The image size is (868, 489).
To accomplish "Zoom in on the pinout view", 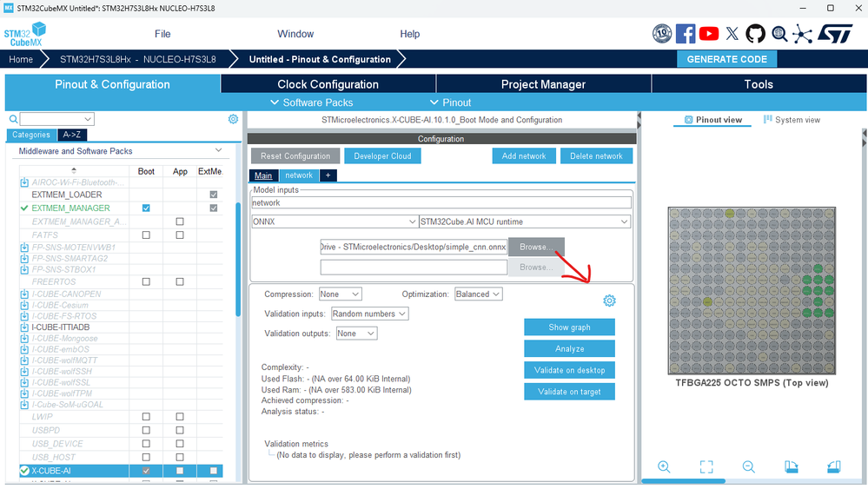I will (x=664, y=466).
